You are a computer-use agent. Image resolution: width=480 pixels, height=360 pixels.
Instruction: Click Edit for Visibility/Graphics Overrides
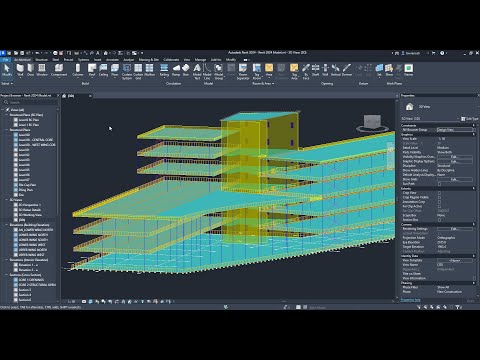click(455, 157)
